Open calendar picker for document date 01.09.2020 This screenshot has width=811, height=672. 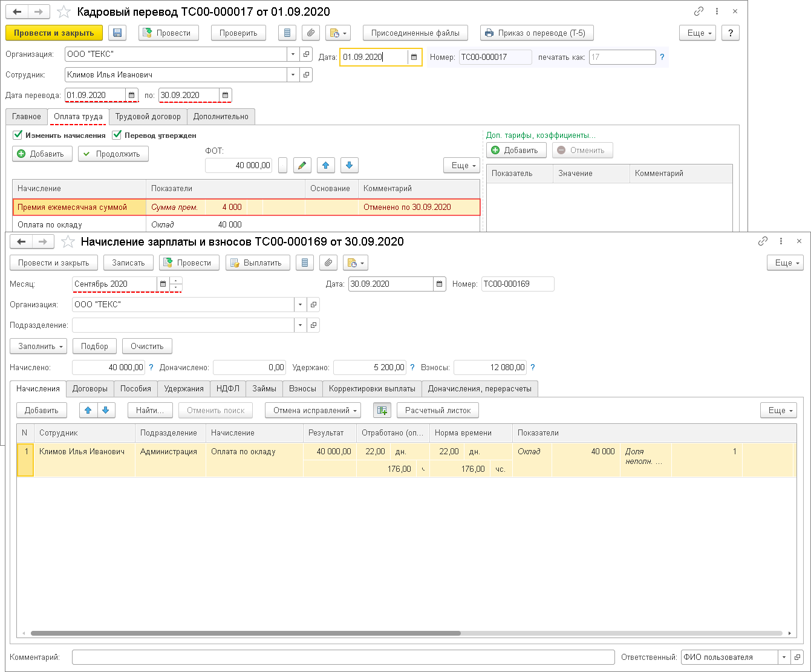point(414,57)
